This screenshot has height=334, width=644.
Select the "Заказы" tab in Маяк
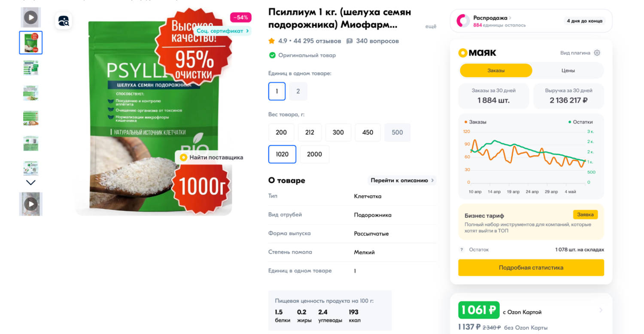(496, 70)
